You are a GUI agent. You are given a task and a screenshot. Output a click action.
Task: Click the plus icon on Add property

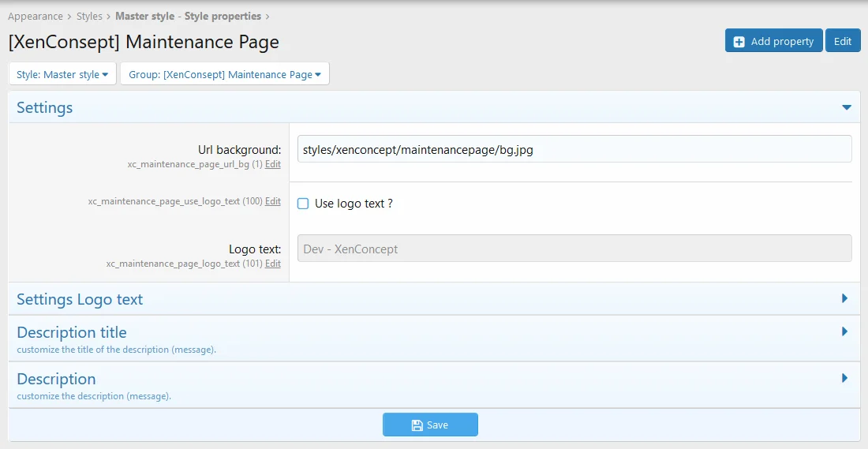(739, 42)
